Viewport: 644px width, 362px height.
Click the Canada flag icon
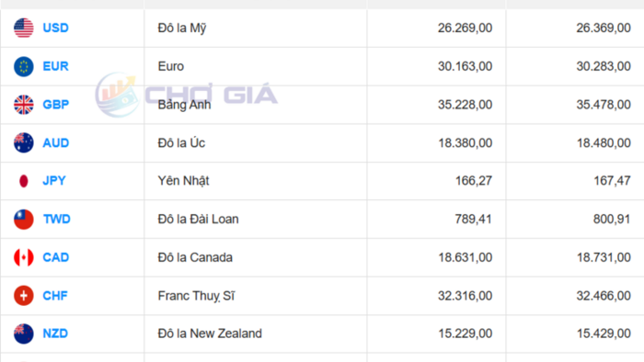tap(23, 257)
